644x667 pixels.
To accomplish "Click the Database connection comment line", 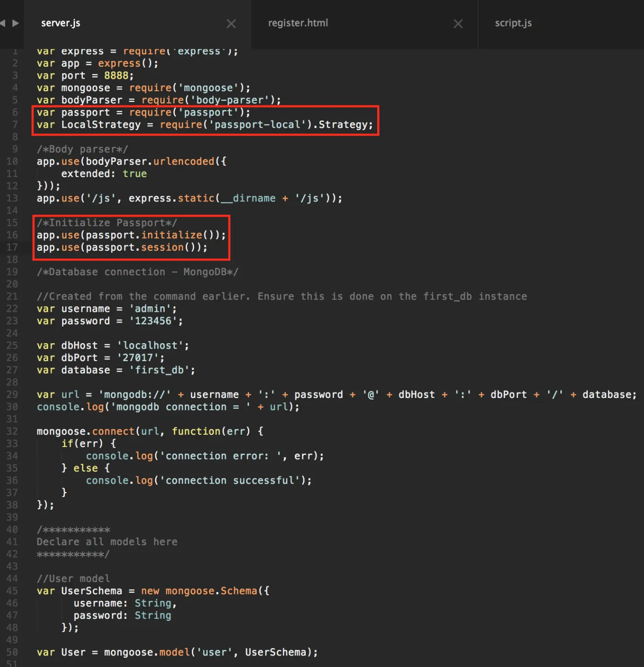I will [x=138, y=272].
